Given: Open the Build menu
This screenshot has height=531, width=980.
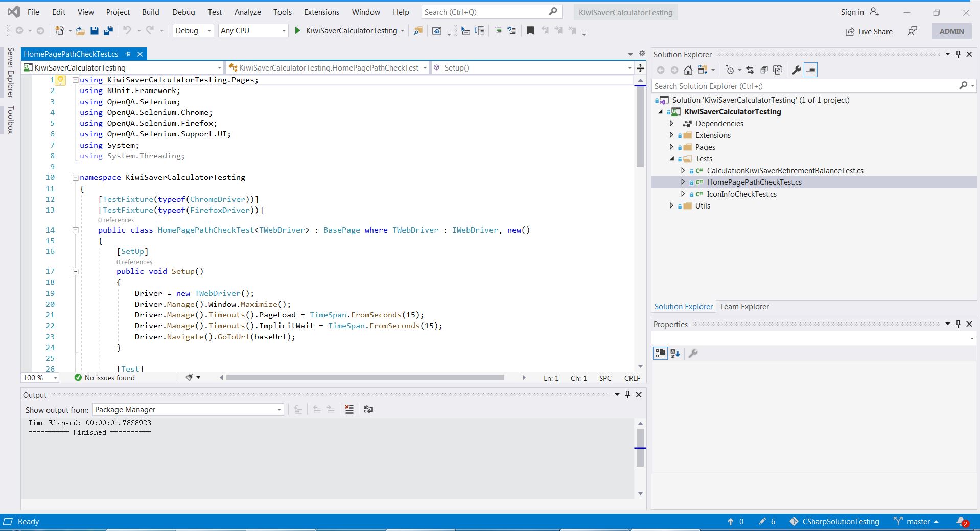Looking at the screenshot, I should (151, 12).
